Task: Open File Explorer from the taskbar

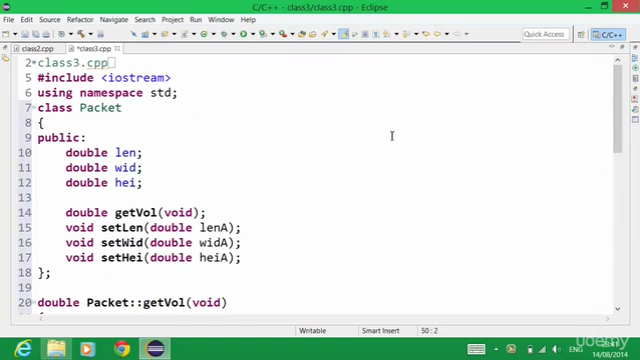Action: coord(56,349)
